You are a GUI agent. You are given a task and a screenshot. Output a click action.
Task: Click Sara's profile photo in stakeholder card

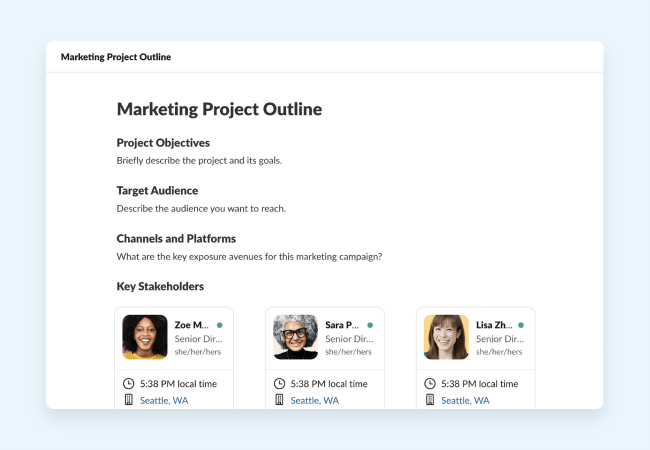click(x=295, y=337)
